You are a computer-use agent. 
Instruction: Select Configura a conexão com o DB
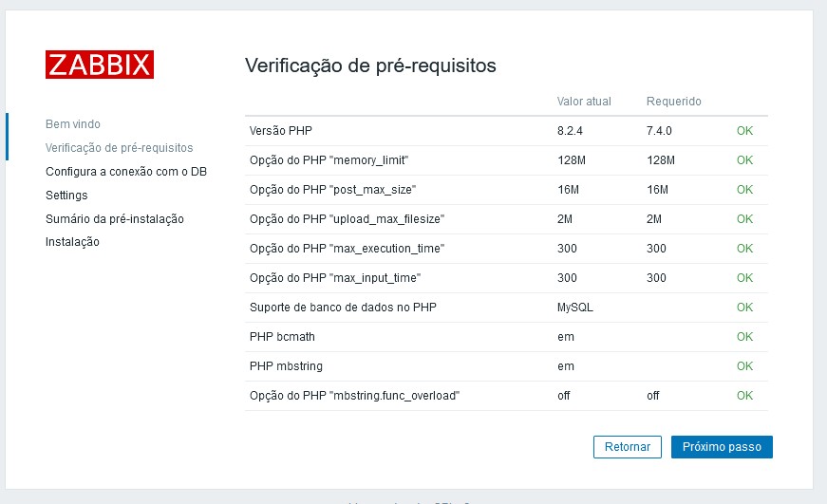click(126, 172)
